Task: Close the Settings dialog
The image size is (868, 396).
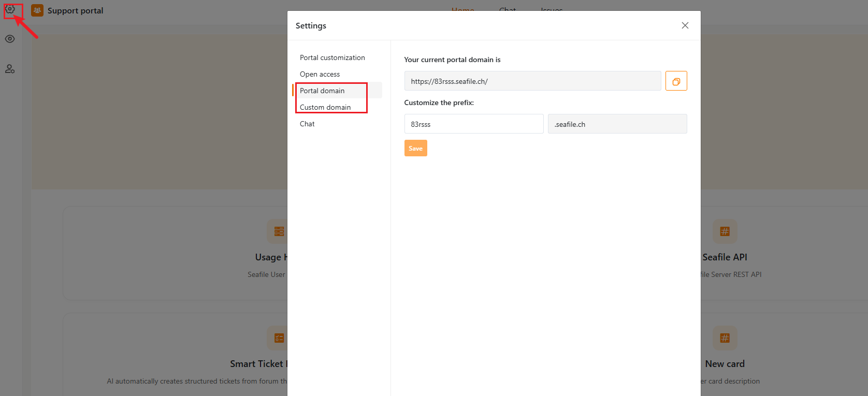Action: click(x=685, y=25)
